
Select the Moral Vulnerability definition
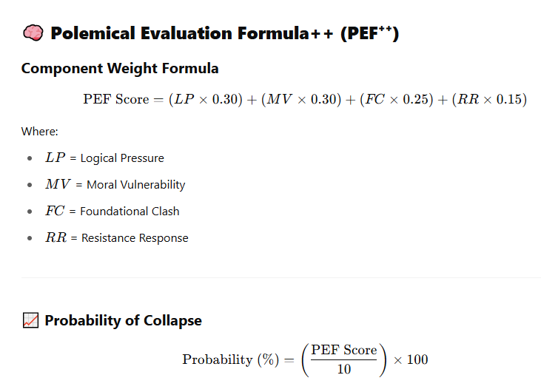(x=136, y=184)
